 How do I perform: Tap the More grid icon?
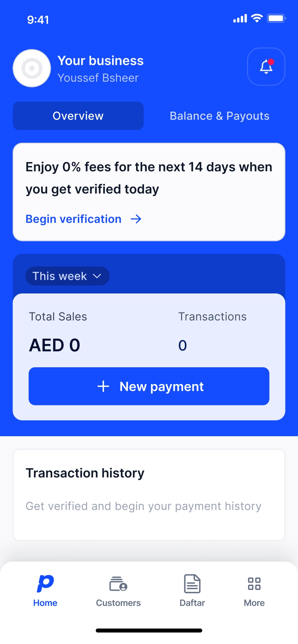(254, 584)
